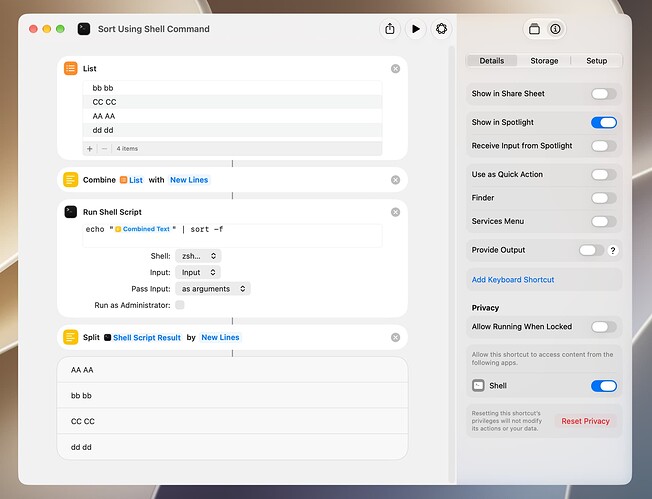This screenshot has width=652, height=499.
Task: Switch to the Setup tab
Action: coord(597,61)
